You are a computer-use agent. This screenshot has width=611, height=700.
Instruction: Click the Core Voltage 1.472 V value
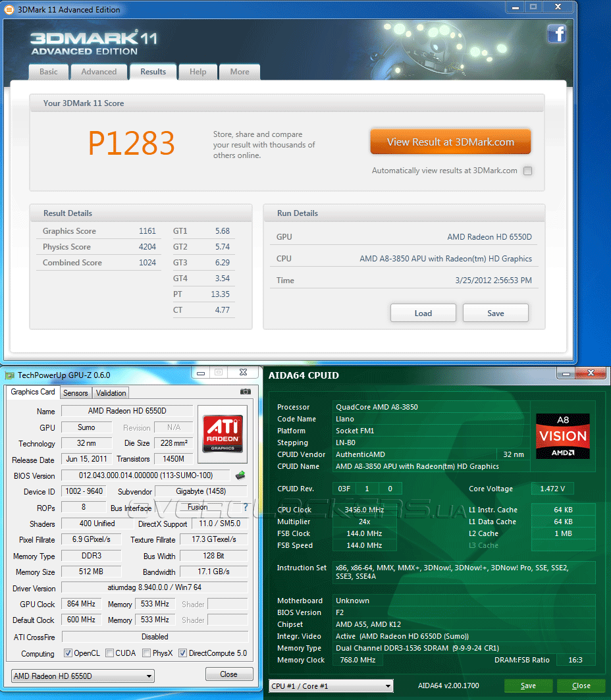pyautogui.click(x=552, y=489)
